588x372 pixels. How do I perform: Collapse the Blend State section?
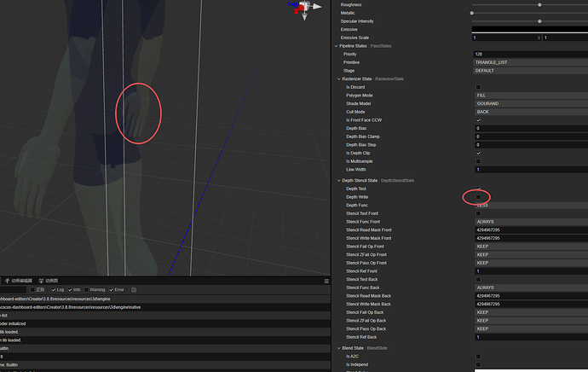pos(338,348)
